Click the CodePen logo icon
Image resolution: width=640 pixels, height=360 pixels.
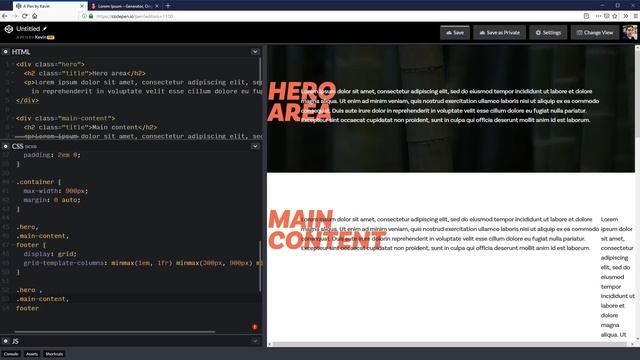(9, 29)
